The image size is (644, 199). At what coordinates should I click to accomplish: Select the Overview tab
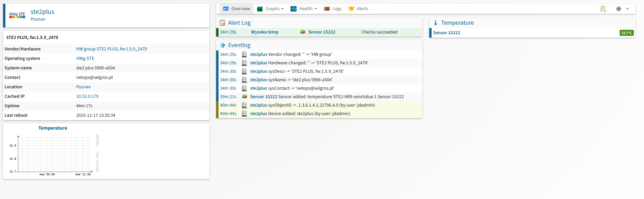coord(237,9)
